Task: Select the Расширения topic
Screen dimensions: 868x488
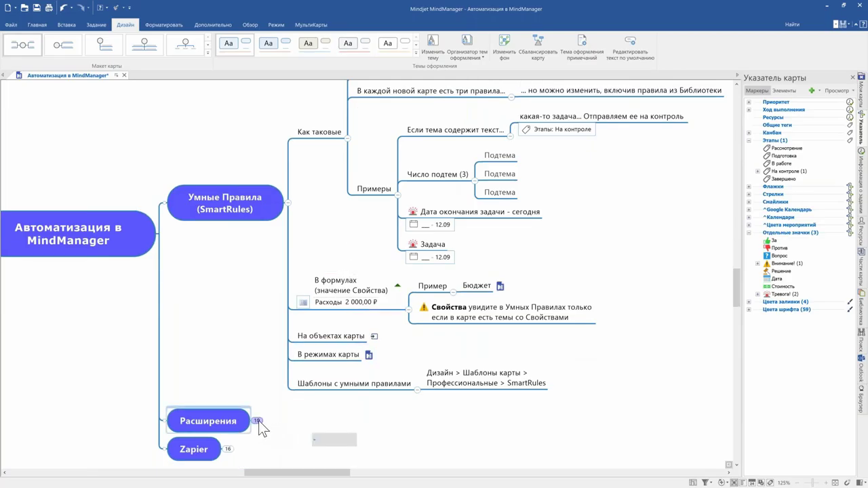Action: (208, 421)
